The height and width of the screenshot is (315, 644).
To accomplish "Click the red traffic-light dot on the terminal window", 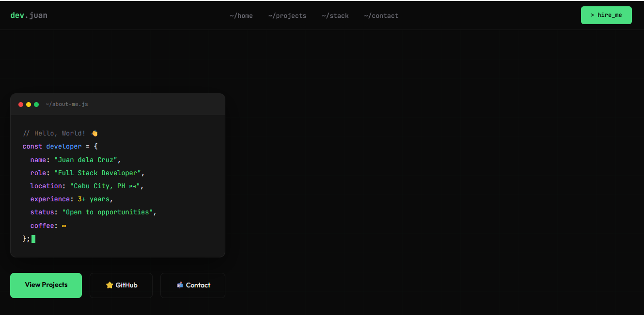I will [x=21, y=104].
